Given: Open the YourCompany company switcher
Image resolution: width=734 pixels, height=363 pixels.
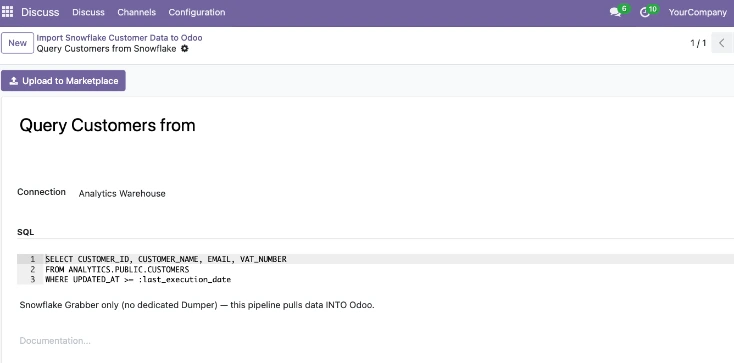Looking at the screenshot, I should 697,12.
